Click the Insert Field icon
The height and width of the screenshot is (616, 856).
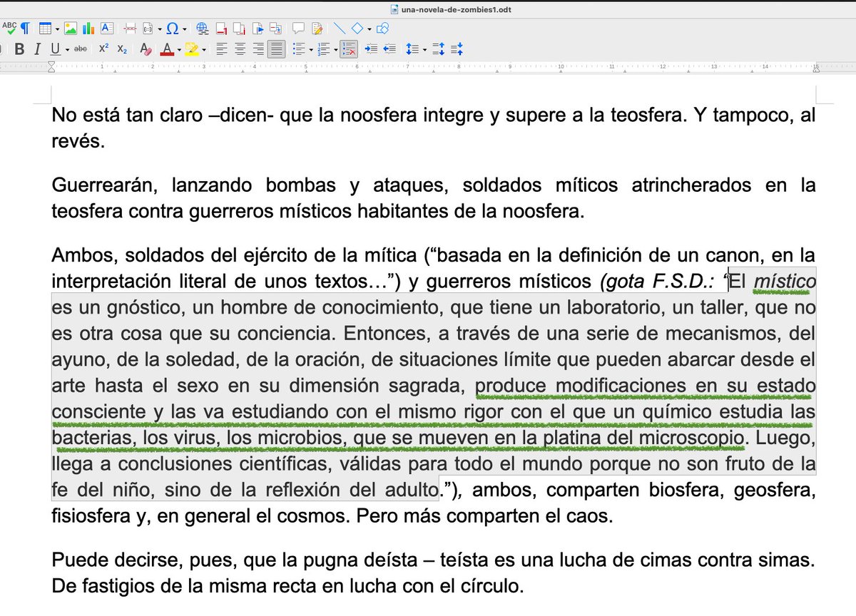[x=148, y=29]
